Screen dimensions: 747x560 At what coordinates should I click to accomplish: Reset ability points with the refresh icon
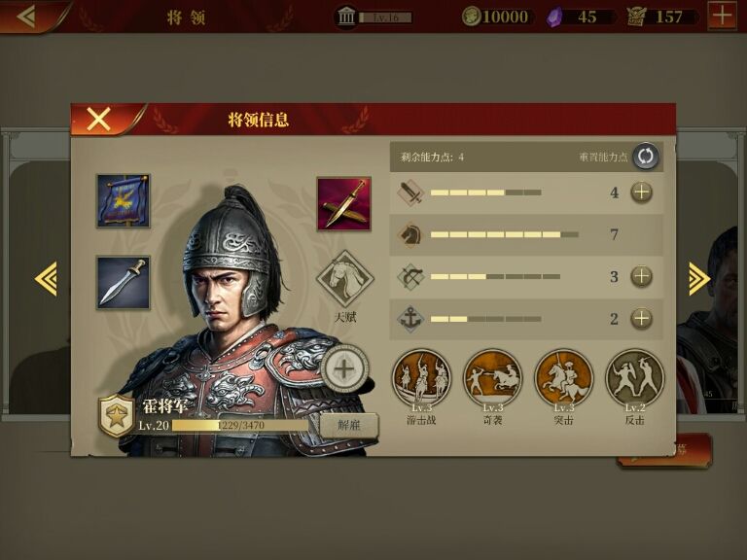[x=646, y=157]
